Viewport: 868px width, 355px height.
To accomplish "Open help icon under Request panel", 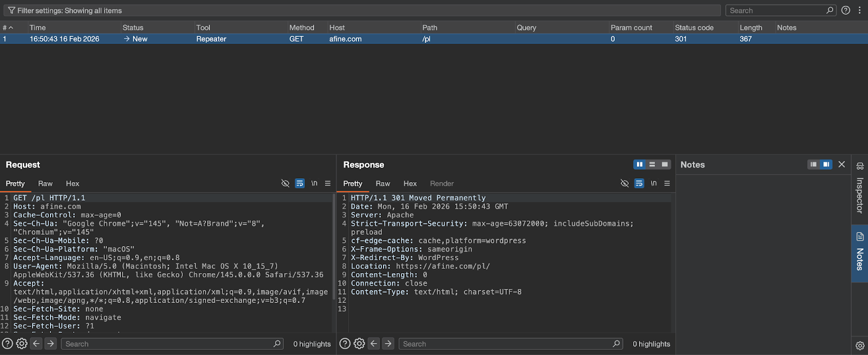I will point(8,344).
